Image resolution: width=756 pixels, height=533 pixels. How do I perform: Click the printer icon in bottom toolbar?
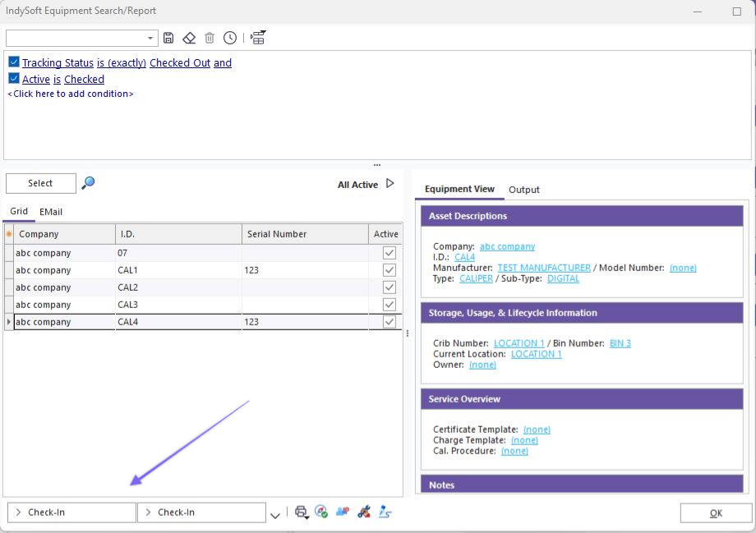pyautogui.click(x=301, y=512)
